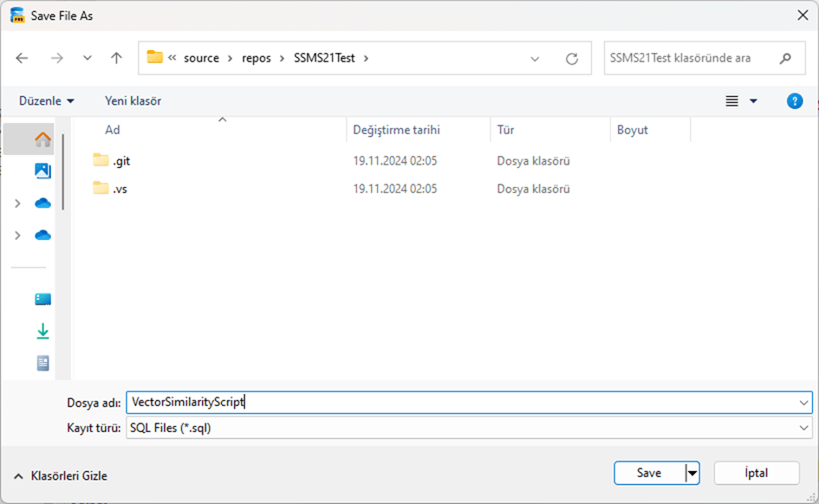This screenshot has height=504, width=819.
Task: Click the Save button
Action: [649, 473]
